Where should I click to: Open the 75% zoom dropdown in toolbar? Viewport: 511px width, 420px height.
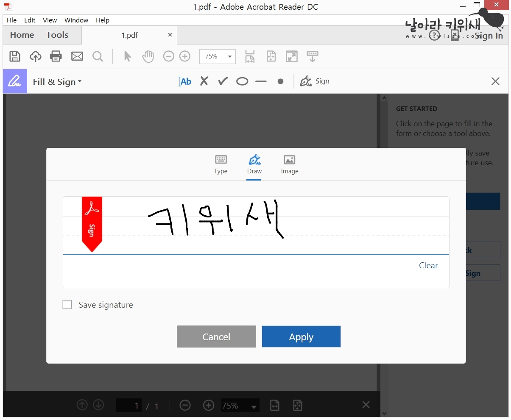tap(218, 56)
